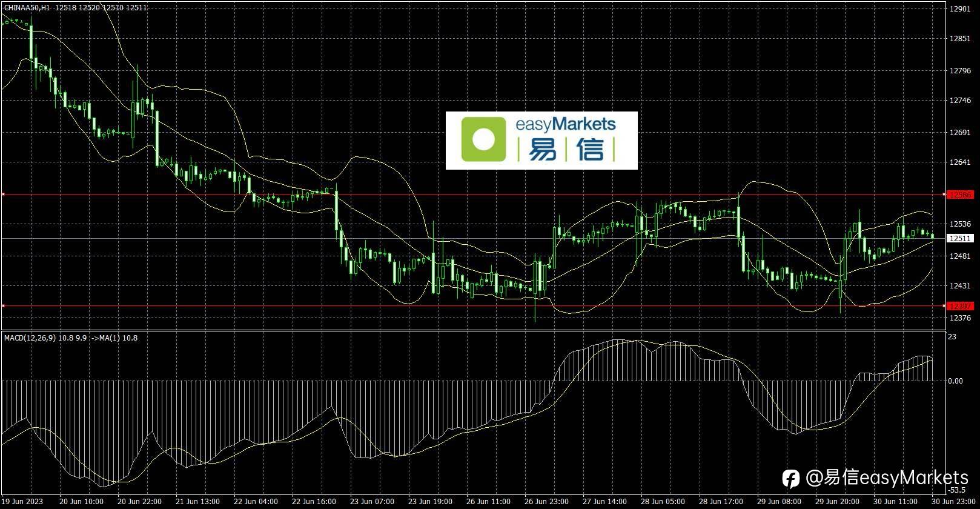This screenshot has width=980, height=509.
Task: Click the 12481 price scale value
Action: (x=961, y=256)
